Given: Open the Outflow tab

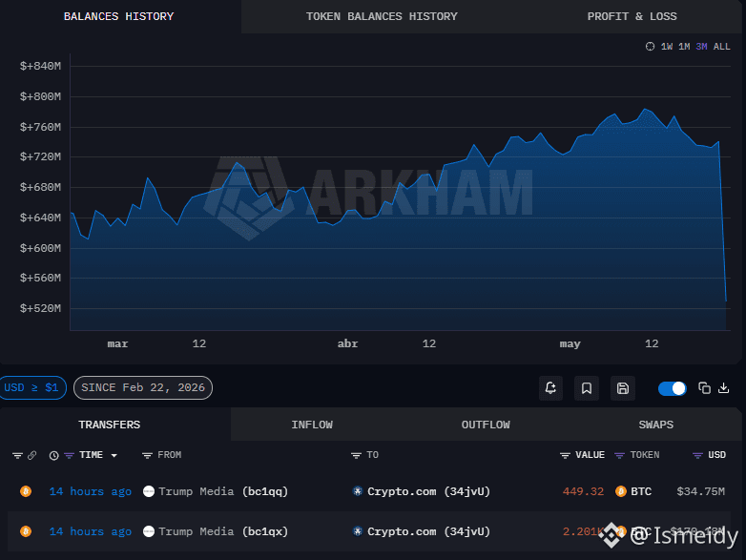Looking at the screenshot, I should point(486,425).
